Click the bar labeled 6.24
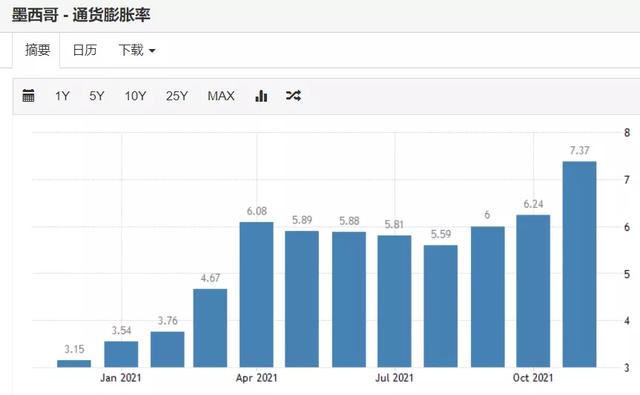Viewport: 640px width, 395px height. tap(533, 291)
